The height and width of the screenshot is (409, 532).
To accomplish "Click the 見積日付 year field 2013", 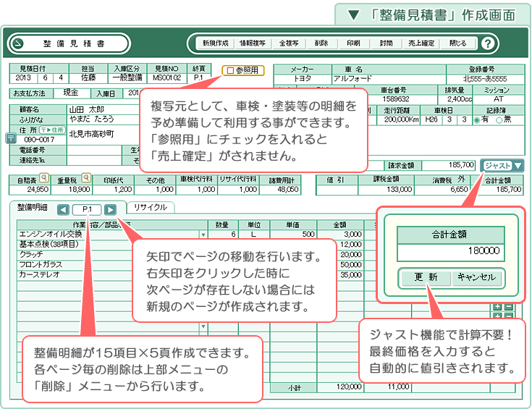I will [23, 77].
